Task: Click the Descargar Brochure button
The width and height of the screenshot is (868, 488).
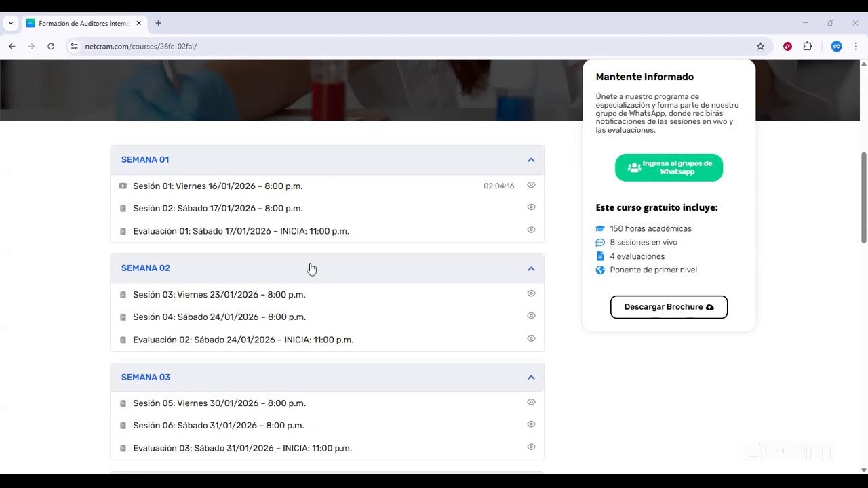Action: click(x=669, y=307)
